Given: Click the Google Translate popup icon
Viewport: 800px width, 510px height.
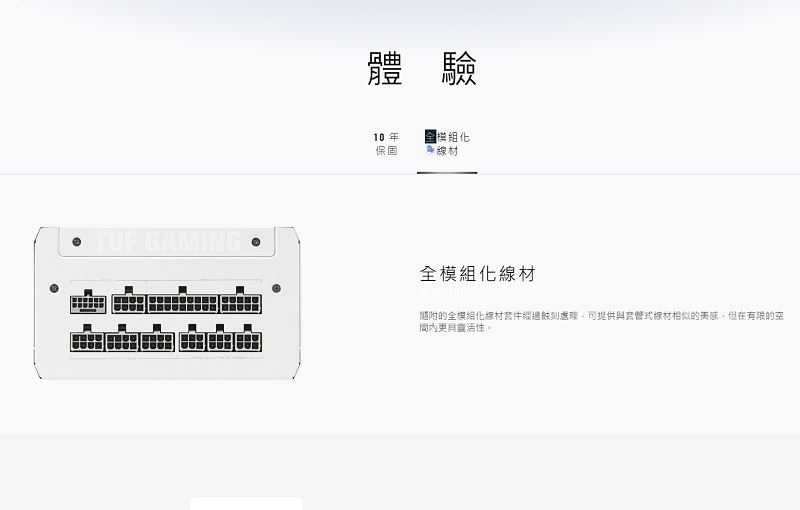Looking at the screenshot, I should [x=430, y=149].
